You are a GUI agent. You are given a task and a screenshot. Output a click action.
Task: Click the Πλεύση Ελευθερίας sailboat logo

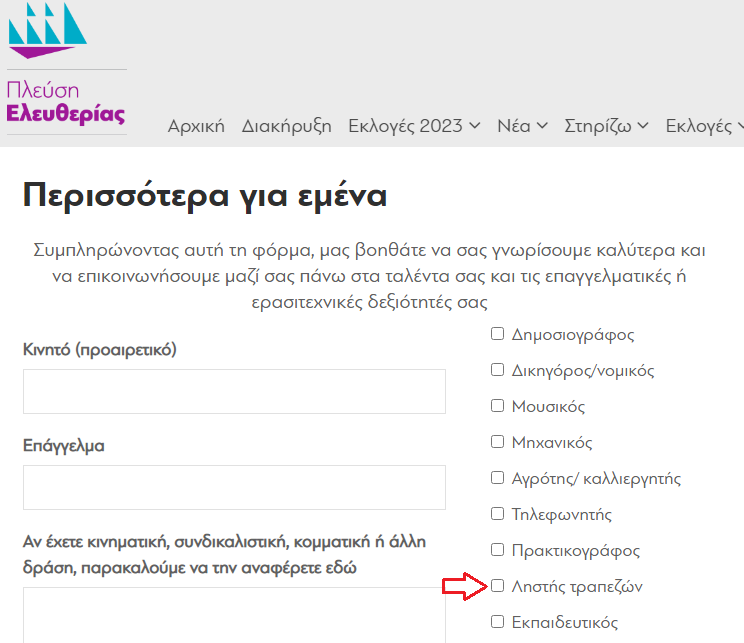point(47,28)
